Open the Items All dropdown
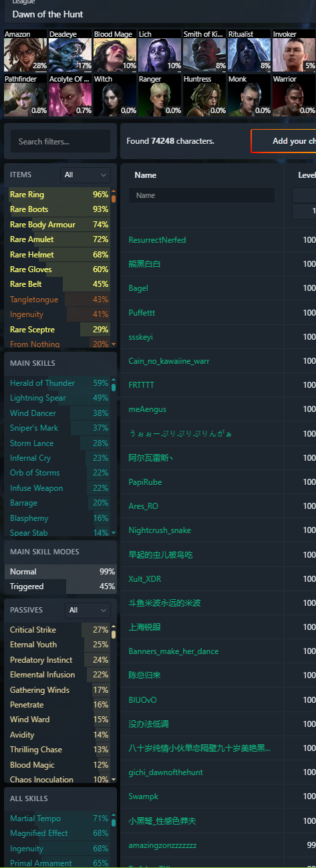Image resolution: width=316 pixels, height=868 pixels. 85,175
